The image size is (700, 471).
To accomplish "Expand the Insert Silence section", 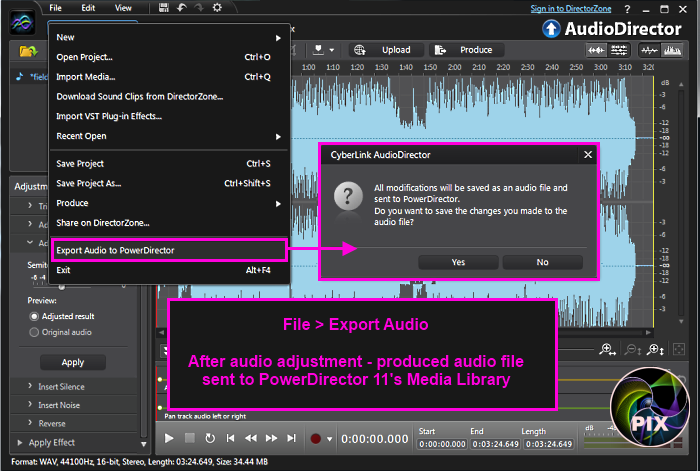I will (x=30, y=386).
